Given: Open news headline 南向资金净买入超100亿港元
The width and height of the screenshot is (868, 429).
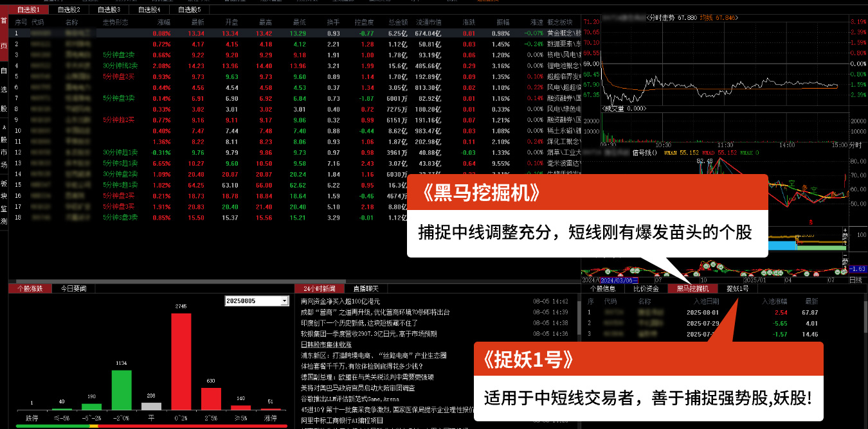Looking at the screenshot, I should [x=340, y=301].
